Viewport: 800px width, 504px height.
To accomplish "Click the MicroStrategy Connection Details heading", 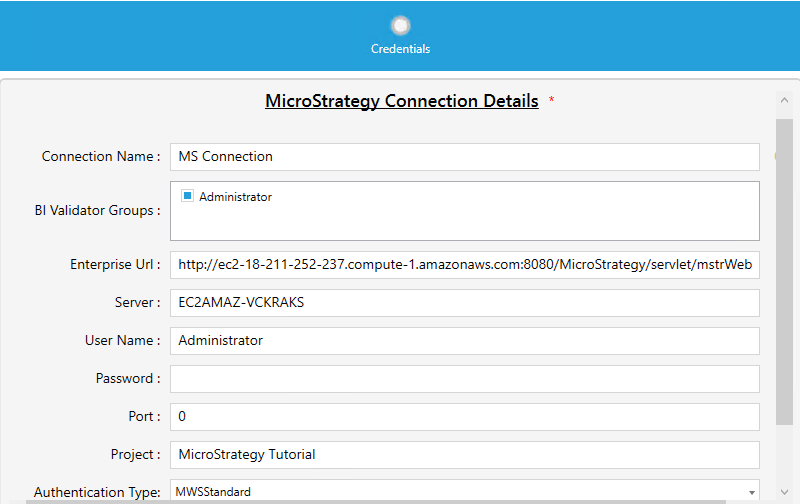I will click(402, 101).
